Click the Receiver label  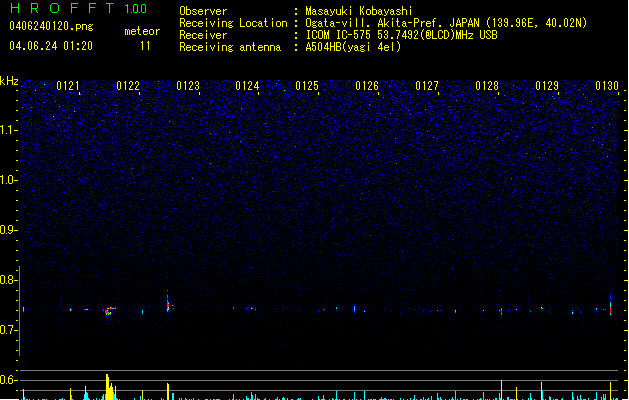[203, 35]
